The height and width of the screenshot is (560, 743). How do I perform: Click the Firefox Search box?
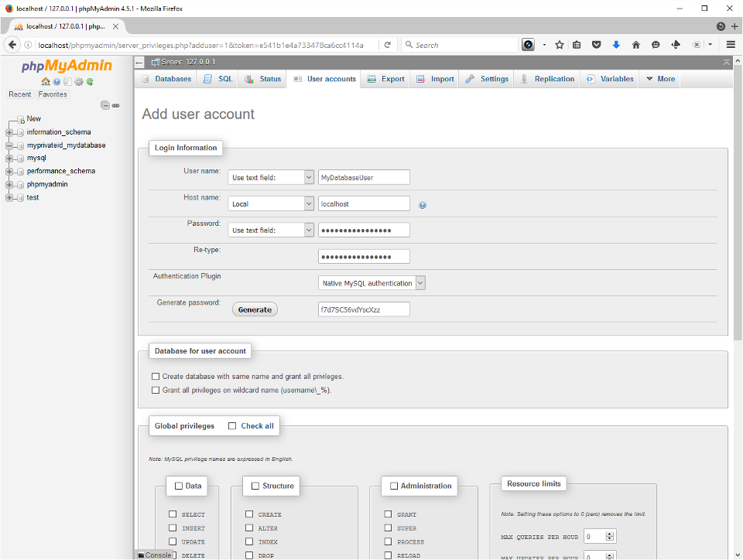tap(460, 45)
